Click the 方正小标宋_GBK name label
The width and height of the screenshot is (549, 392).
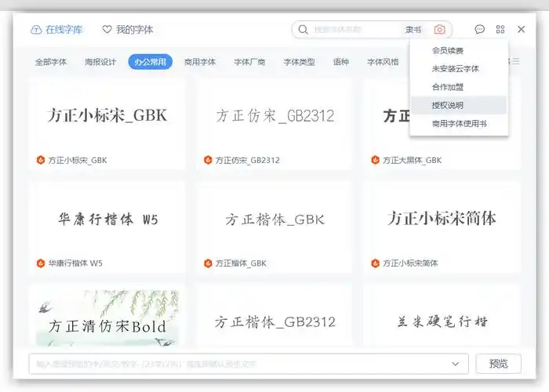78,160
